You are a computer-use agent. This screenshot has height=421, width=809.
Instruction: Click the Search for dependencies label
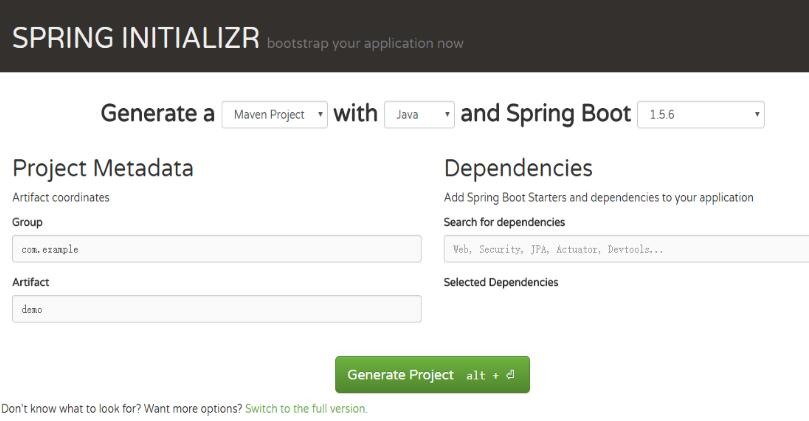(504, 222)
